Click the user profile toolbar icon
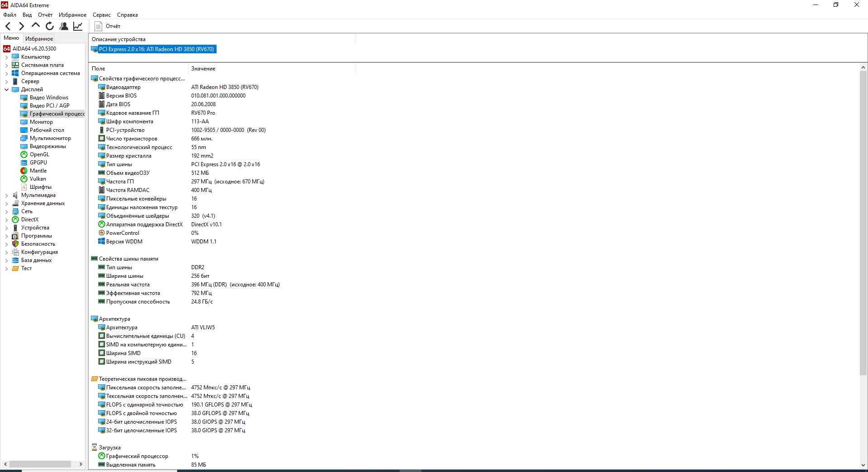Viewport: 868px width, 472px height. pyautogui.click(x=64, y=26)
